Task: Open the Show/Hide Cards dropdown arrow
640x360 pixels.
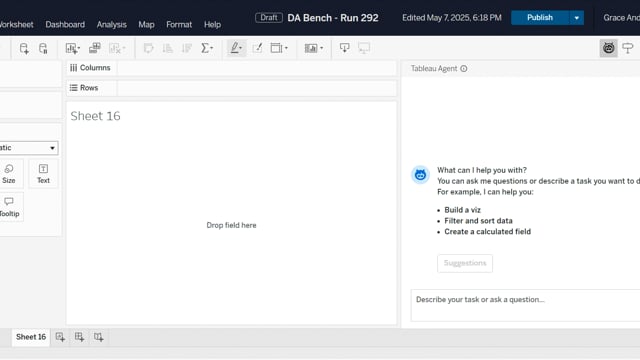Action: [x=322, y=48]
